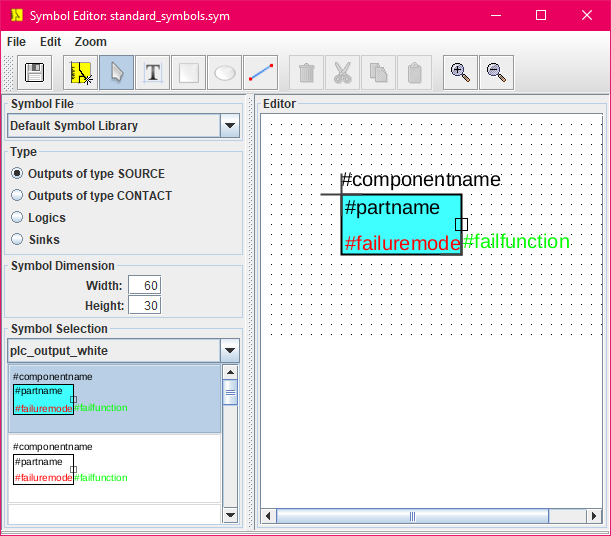Choose the ellipse drawing tool

(225, 73)
